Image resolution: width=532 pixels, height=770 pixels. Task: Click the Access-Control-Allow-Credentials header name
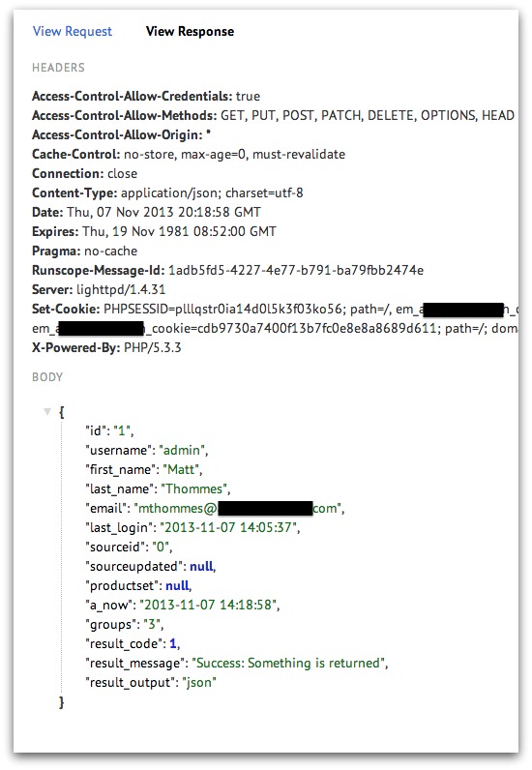click(x=133, y=97)
